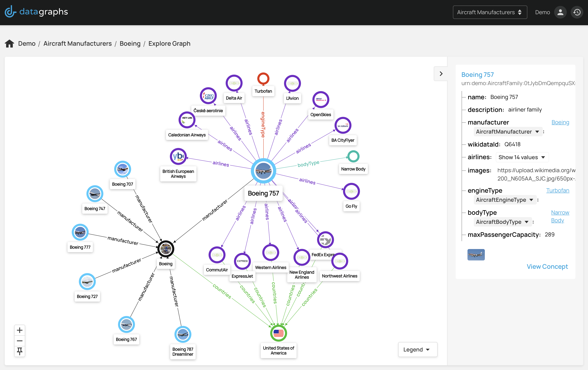The image size is (588, 370).
Task: Expand Show 14 values airlines dropdown
Action: click(522, 157)
